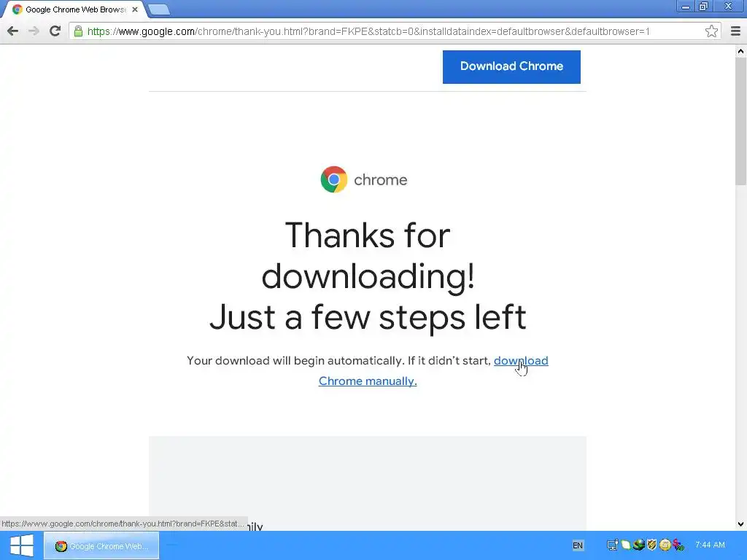The image size is (747, 560).
Task: Click the yellow round tray icon
Action: coord(665,544)
